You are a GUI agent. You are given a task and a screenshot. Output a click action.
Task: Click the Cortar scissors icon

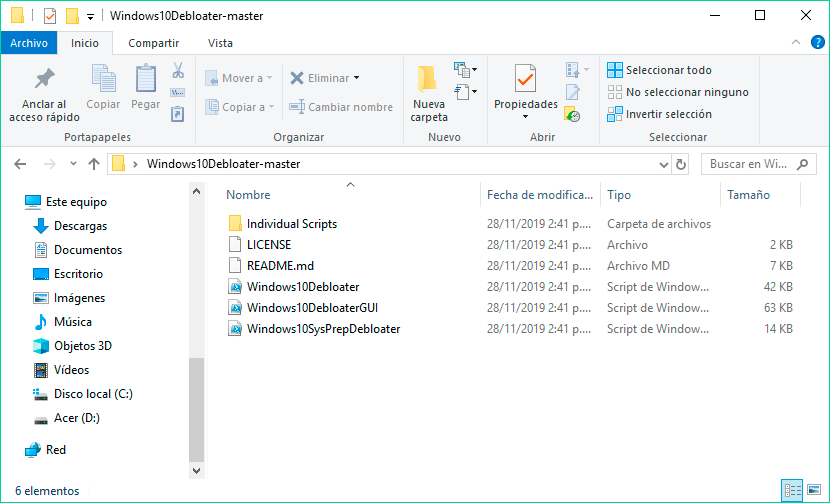(x=178, y=70)
